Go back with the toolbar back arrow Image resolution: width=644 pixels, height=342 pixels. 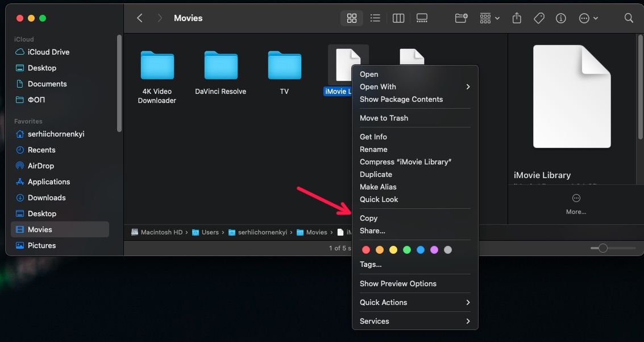[x=140, y=18]
